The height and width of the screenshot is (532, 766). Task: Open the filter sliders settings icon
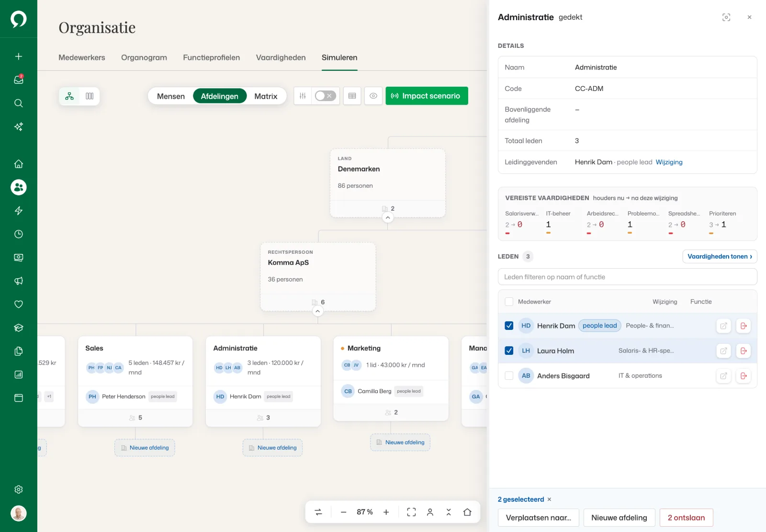tap(303, 96)
